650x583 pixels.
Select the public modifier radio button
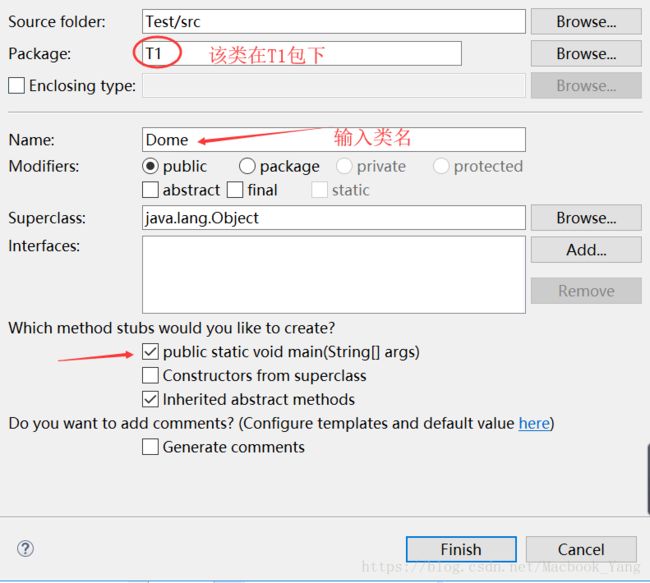click(151, 166)
